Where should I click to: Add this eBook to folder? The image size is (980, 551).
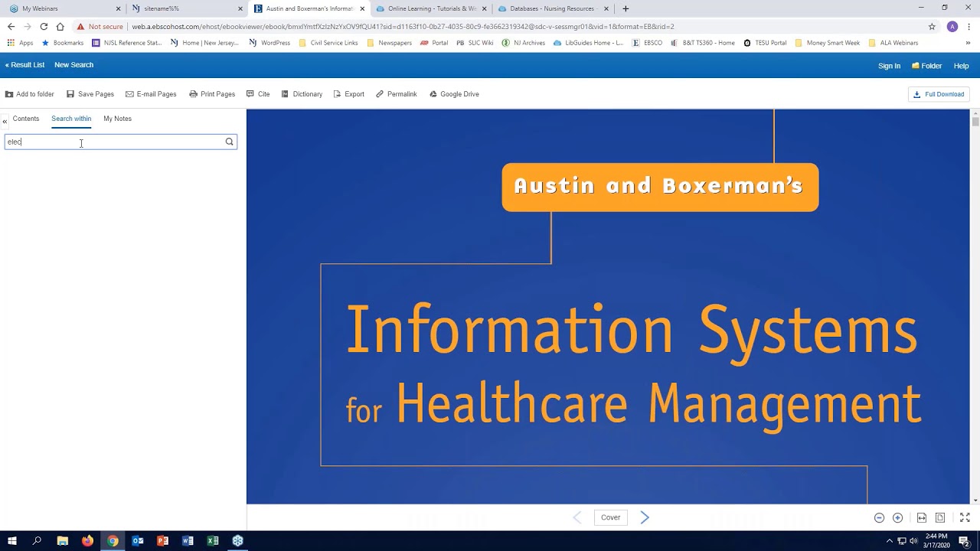(x=29, y=94)
